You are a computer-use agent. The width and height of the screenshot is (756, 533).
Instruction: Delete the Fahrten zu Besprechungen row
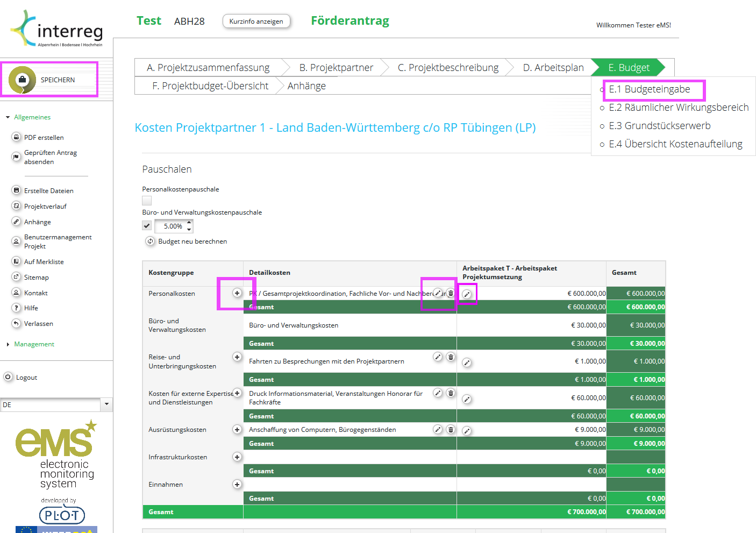[451, 357]
